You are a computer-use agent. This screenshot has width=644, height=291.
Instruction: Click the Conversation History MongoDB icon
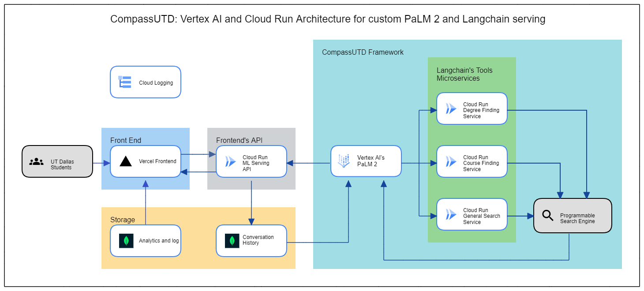tap(232, 241)
